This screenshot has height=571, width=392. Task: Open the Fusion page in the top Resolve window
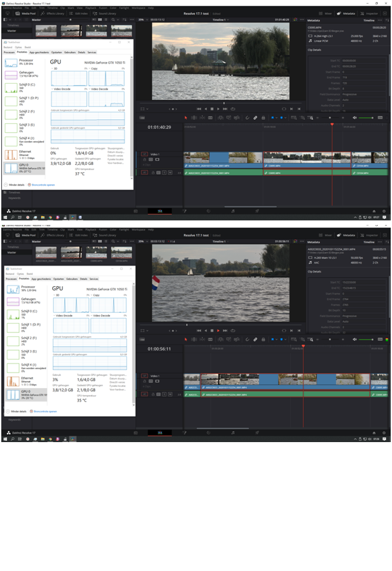(x=184, y=211)
